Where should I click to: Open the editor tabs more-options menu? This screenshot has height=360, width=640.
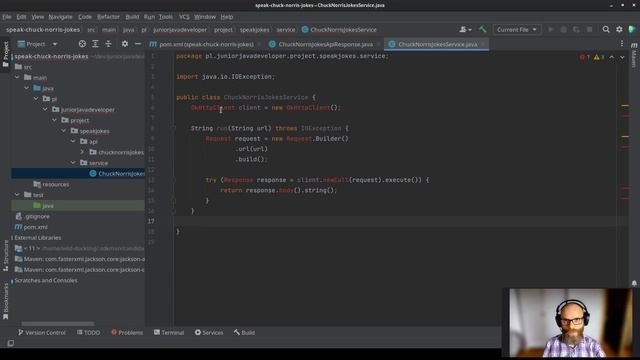[x=622, y=44]
